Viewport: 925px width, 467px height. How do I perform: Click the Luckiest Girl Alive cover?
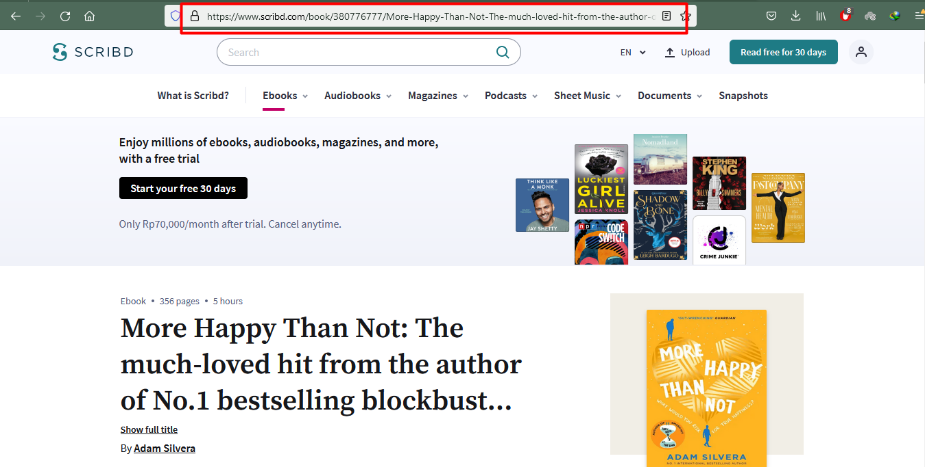point(601,179)
